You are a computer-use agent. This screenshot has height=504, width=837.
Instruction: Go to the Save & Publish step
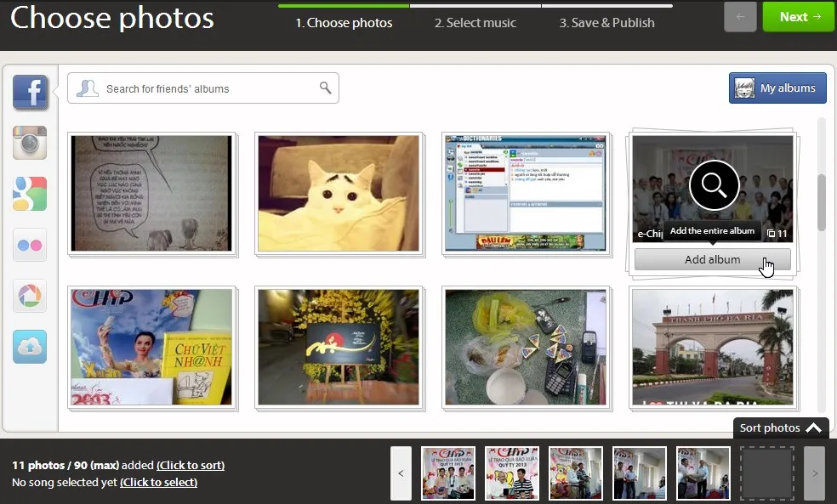pyautogui.click(x=606, y=23)
